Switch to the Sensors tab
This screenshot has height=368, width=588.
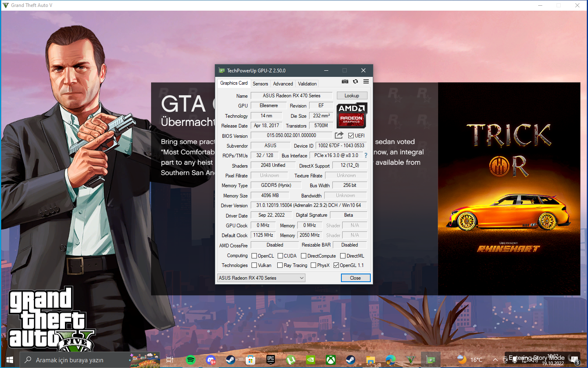[x=260, y=84]
